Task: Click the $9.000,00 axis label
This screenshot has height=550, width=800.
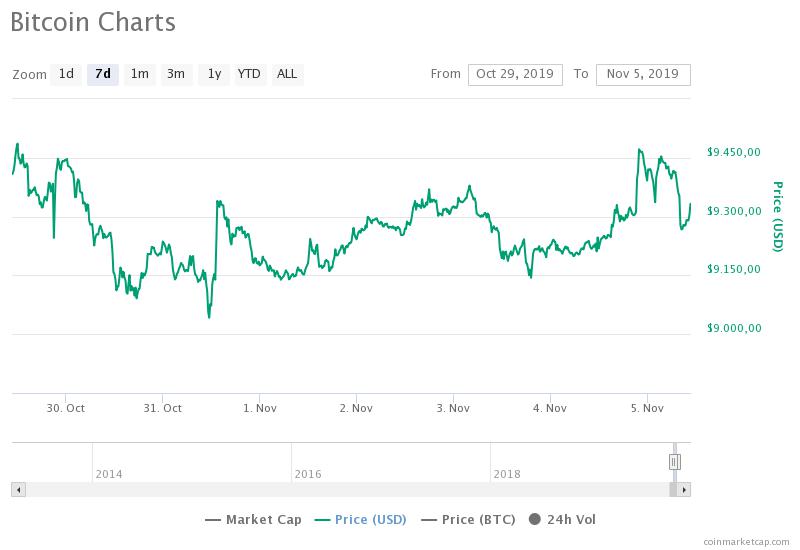Action: (x=734, y=328)
